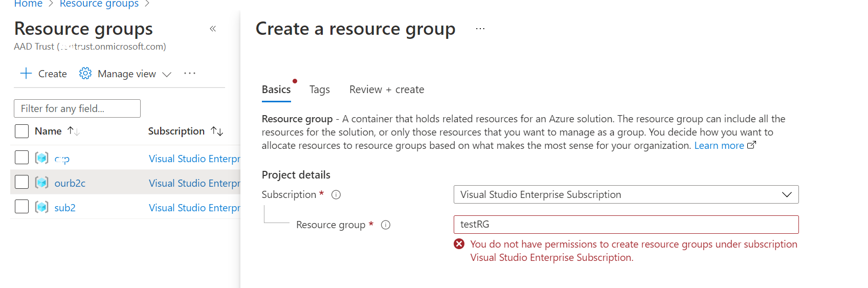Screen dimensions: 868x288
Task: Click the permissions error message text
Action: tap(634, 251)
